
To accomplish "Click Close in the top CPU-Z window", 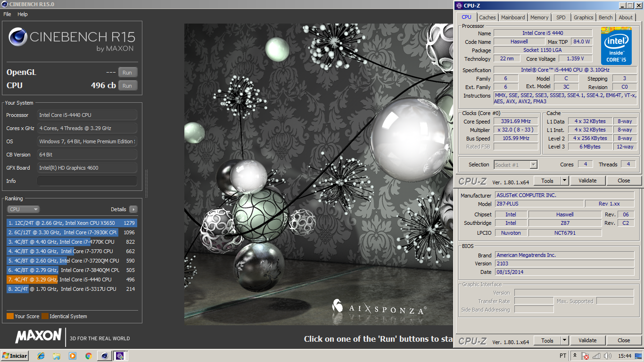I will coord(624,181).
